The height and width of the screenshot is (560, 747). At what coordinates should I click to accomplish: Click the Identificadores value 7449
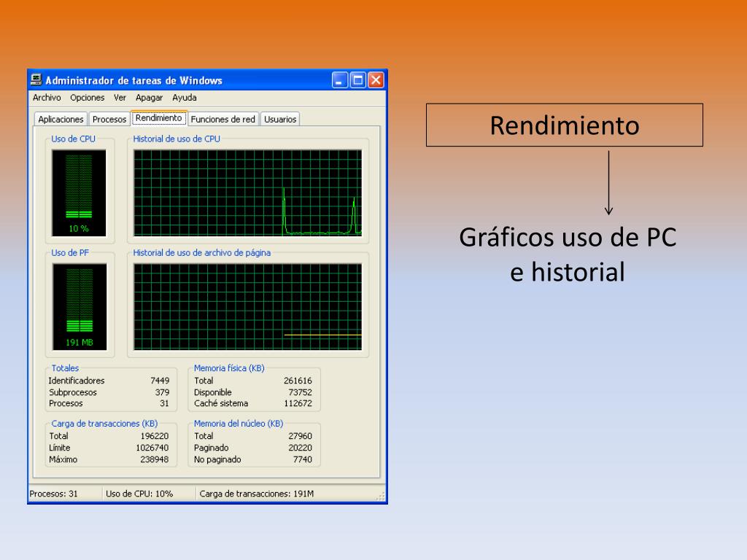click(x=160, y=381)
